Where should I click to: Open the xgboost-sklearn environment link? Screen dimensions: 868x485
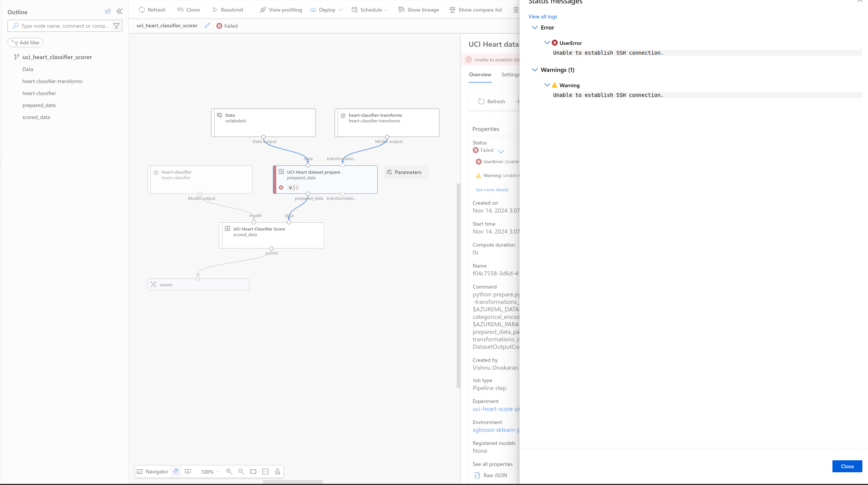click(496, 430)
